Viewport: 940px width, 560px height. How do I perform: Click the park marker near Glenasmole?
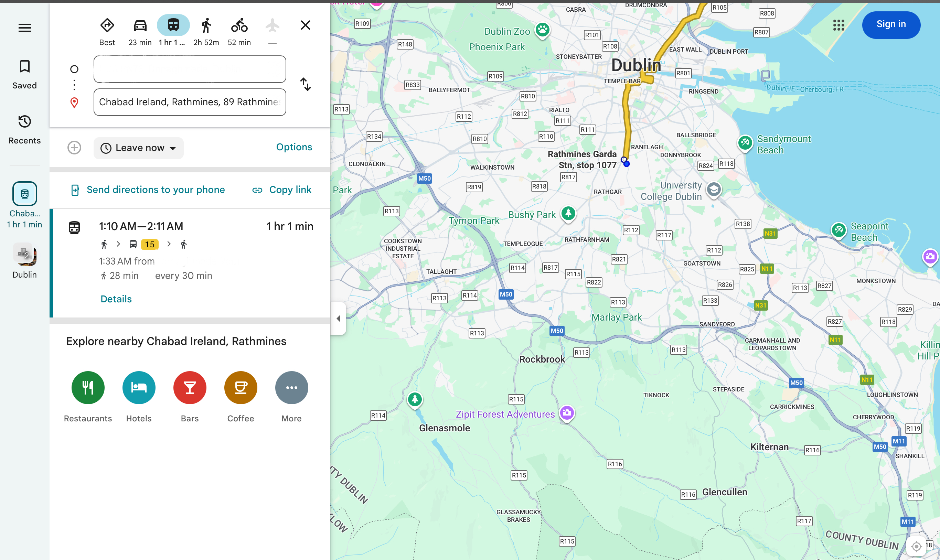point(415,399)
